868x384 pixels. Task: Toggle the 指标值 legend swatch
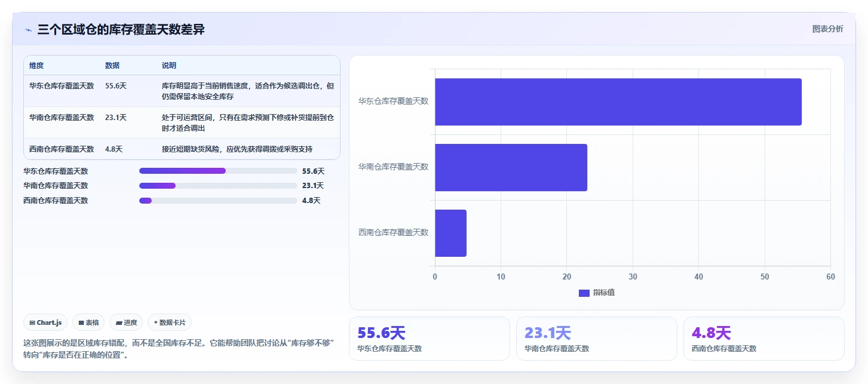point(584,293)
